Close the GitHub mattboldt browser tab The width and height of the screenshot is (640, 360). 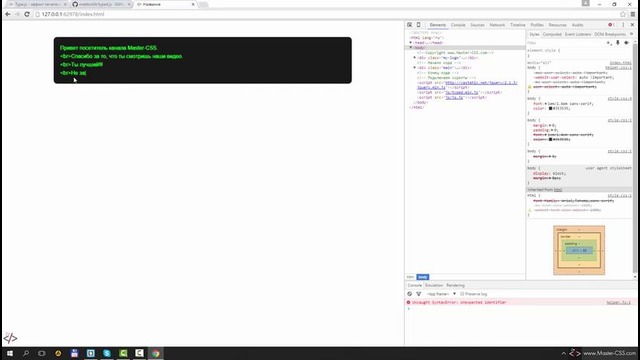(129, 4)
